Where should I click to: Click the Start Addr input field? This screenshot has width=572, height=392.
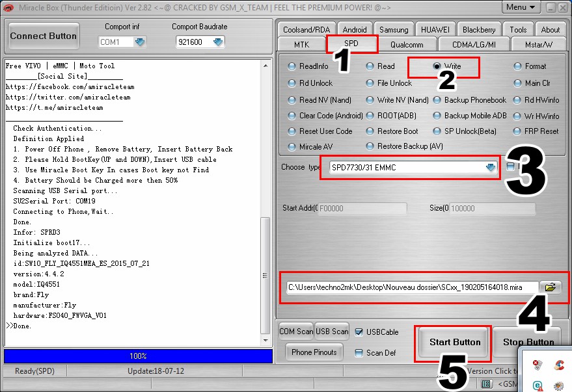[x=362, y=209]
